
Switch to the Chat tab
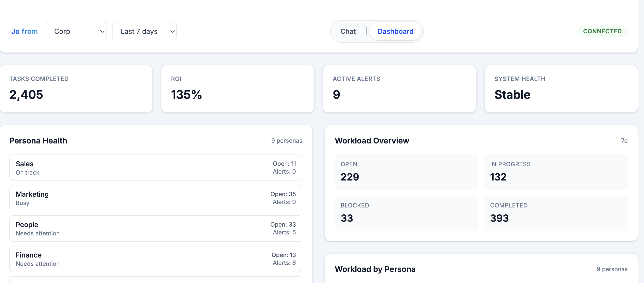click(348, 31)
